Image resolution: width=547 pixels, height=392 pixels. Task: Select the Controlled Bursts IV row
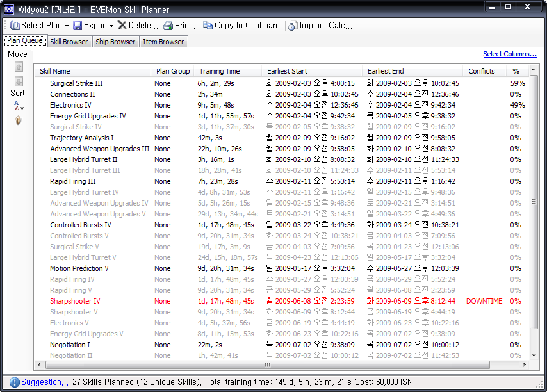(x=282, y=225)
